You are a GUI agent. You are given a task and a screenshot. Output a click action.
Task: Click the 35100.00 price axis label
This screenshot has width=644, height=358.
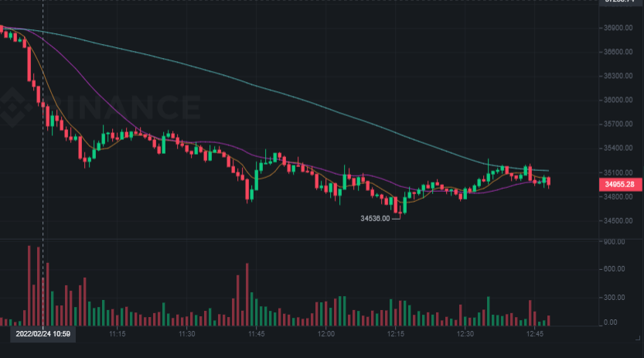(618, 172)
